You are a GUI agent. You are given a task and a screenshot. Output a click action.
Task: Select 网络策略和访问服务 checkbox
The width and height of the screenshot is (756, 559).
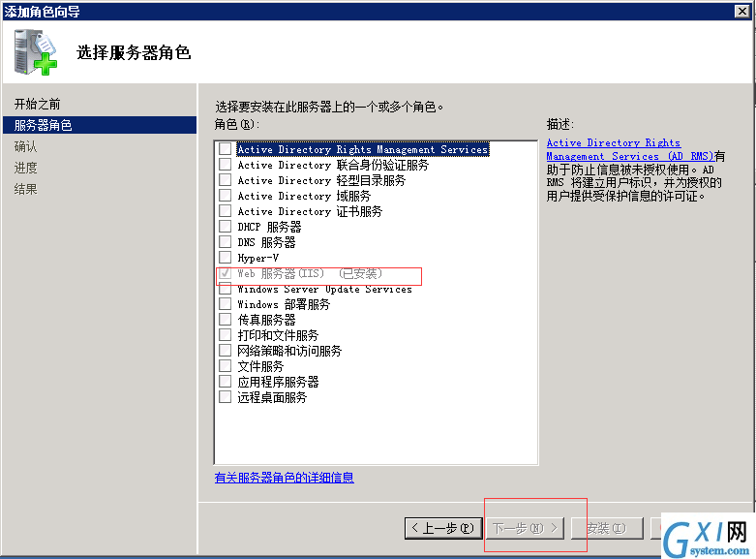pos(226,350)
